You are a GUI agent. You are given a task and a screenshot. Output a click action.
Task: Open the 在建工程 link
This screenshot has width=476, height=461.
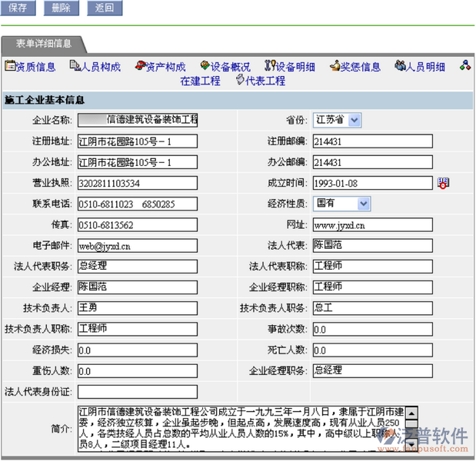(200, 81)
